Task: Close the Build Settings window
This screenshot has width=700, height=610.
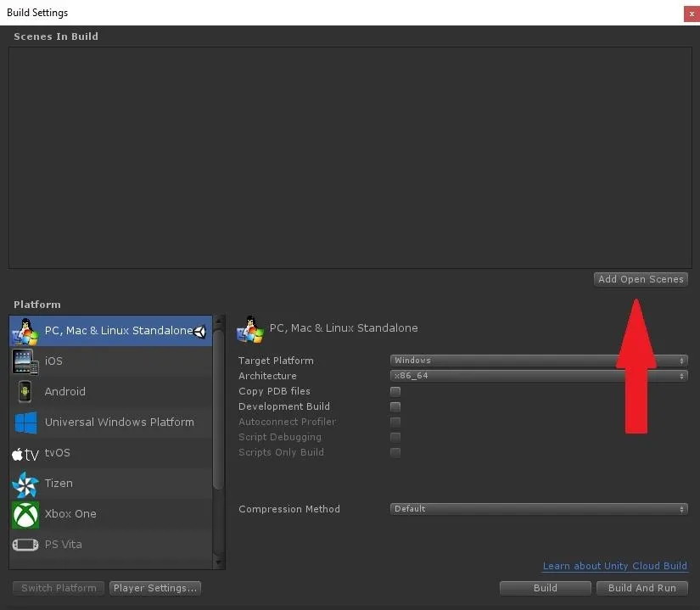Action: click(692, 14)
